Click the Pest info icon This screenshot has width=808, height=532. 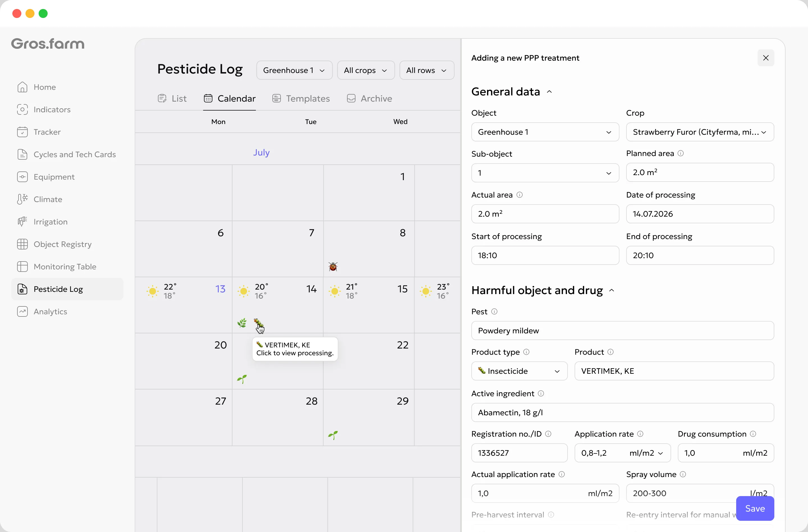[x=494, y=312]
